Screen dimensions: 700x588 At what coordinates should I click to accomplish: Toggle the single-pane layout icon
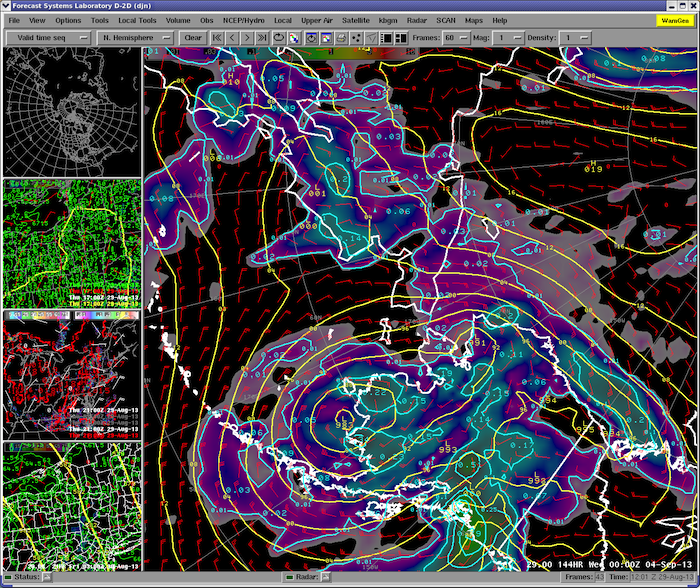click(387, 37)
